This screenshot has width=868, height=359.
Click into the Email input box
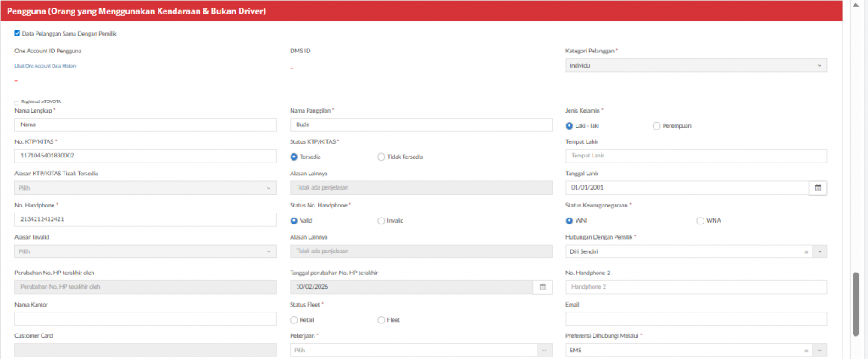[695, 318]
